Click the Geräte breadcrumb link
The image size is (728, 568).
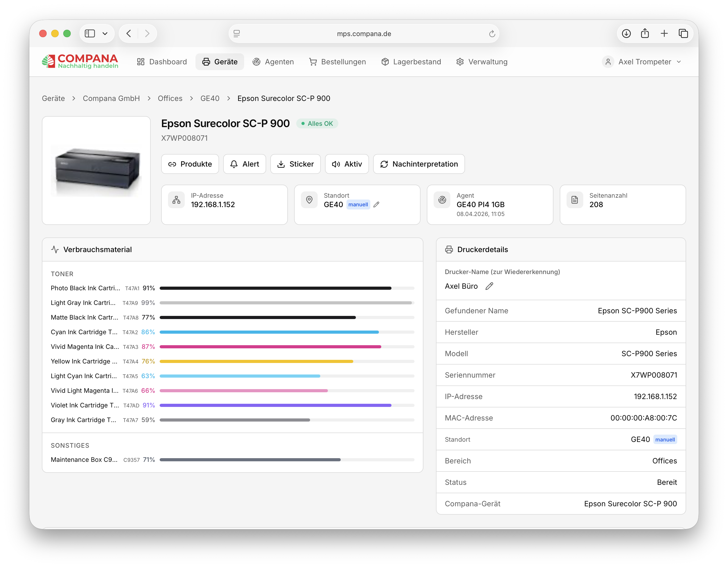pyautogui.click(x=53, y=99)
